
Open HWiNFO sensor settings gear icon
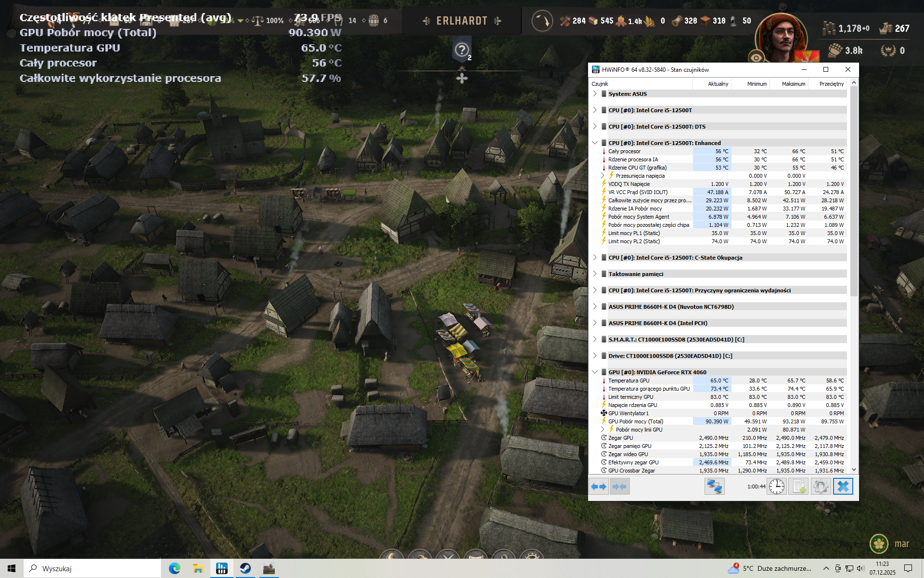(821, 486)
